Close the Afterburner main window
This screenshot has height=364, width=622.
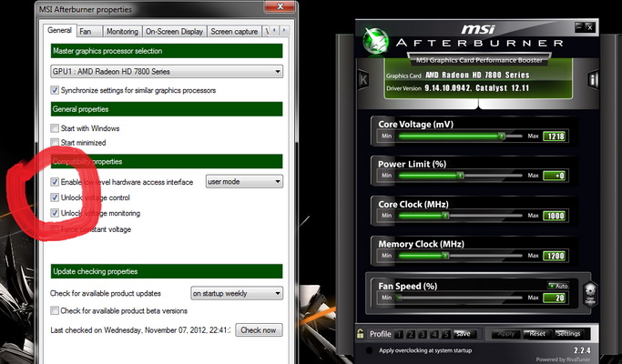click(589, 27)
